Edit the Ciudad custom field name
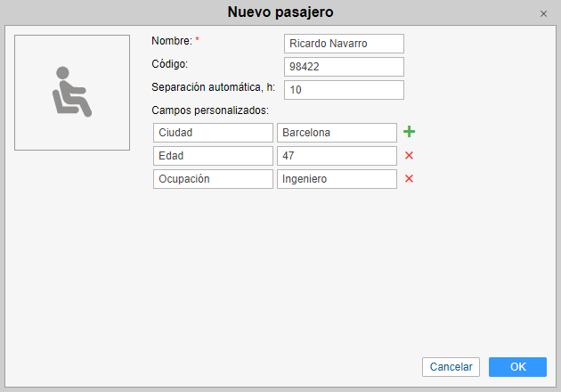This screenshot has height=392, width=561. [x=213, y=133]
